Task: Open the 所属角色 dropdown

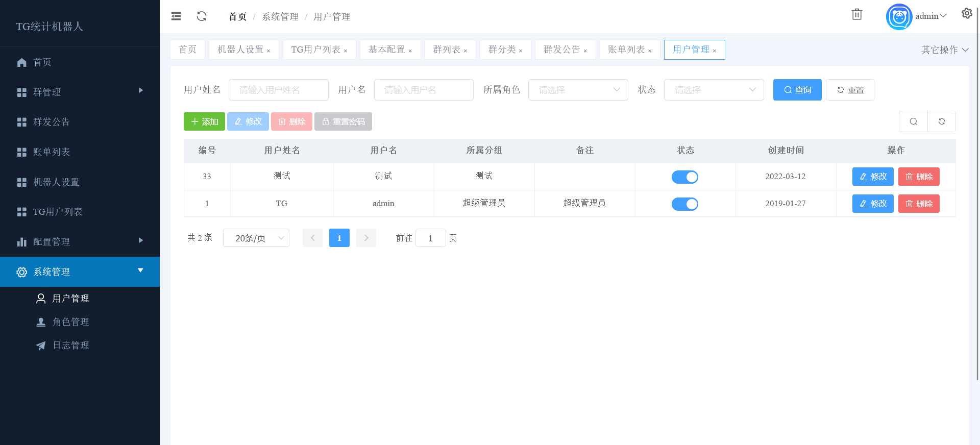Action: (x=578, y=90)
